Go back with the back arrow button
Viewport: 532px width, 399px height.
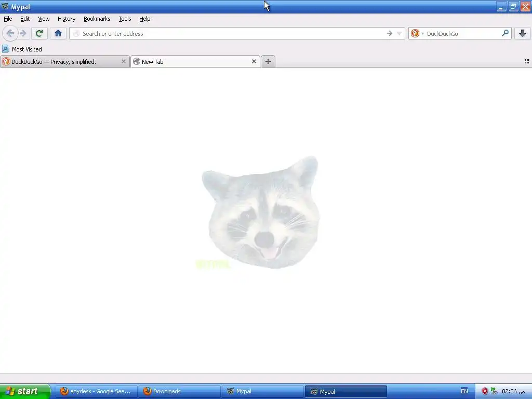tap(10, 33)
